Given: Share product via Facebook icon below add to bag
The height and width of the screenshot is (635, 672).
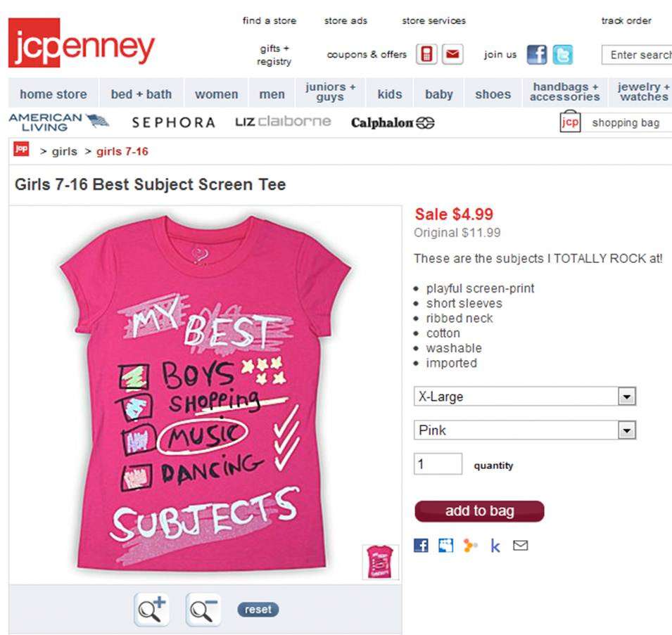Looking at the screenshot, I should point(421,546).
